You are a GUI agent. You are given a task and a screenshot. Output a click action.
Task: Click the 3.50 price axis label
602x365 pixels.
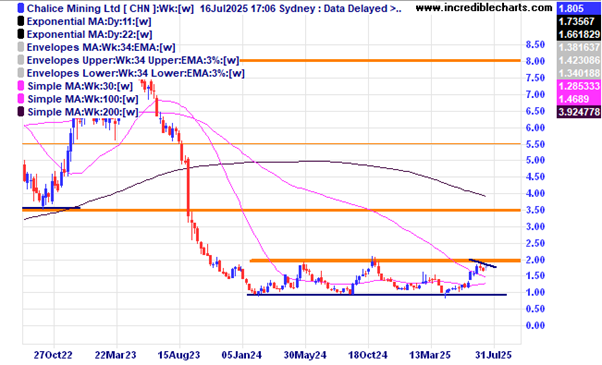click(535, 210)
